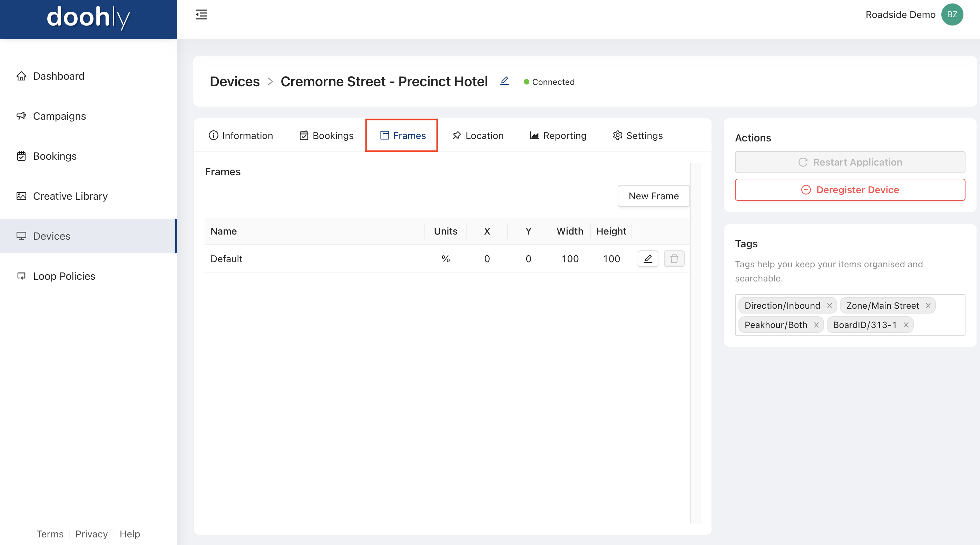Click the Restart Application button
This screenshot has width=980, height=545.
coord(850,162)
